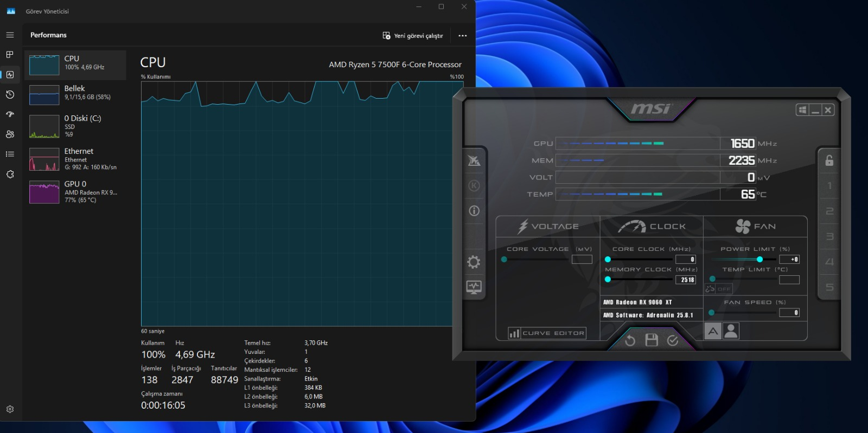The image size is (868, 433).
Task: Open the Afterburner Curve Editor
Action: [x=547, y=333]
